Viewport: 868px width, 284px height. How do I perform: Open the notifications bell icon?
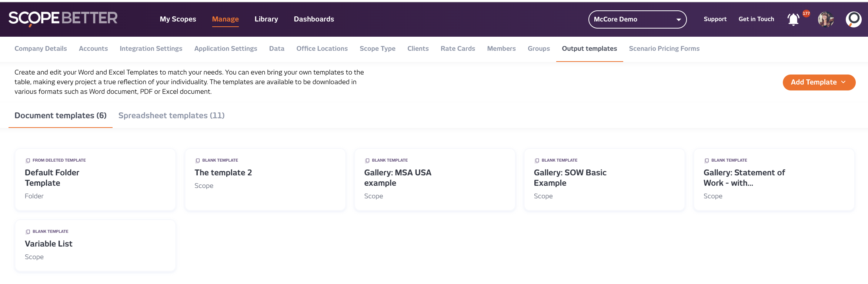[x=793, y=19]
